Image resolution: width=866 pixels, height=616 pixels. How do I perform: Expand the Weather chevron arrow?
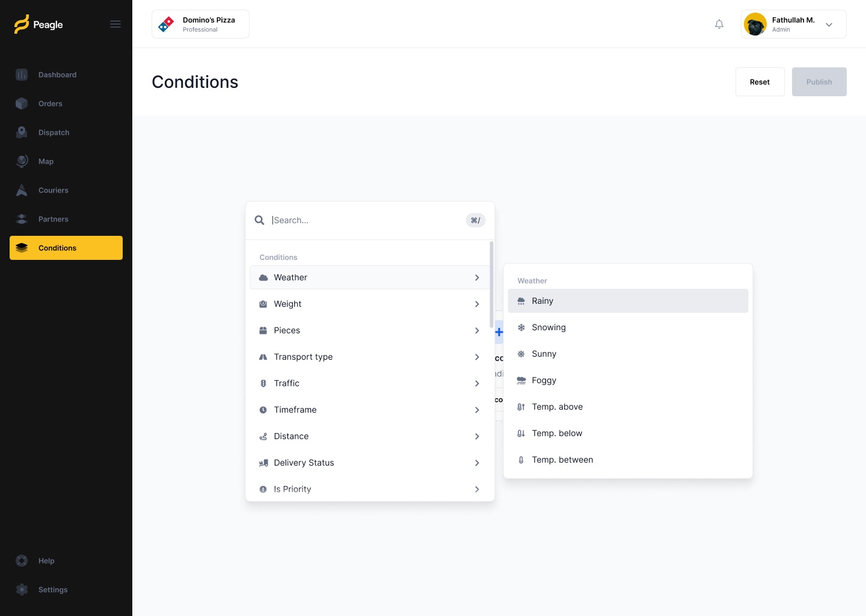point(477,277)
